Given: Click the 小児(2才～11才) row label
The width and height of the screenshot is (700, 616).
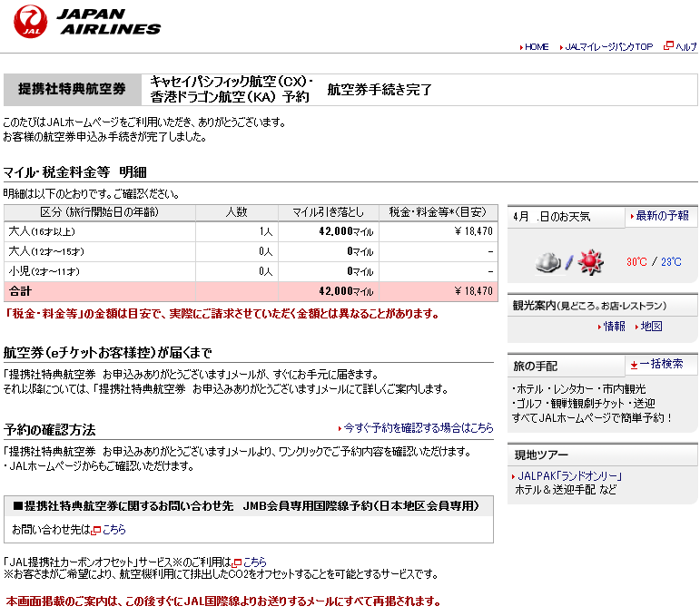Looking at the screenshot, I should pos(44,271).
